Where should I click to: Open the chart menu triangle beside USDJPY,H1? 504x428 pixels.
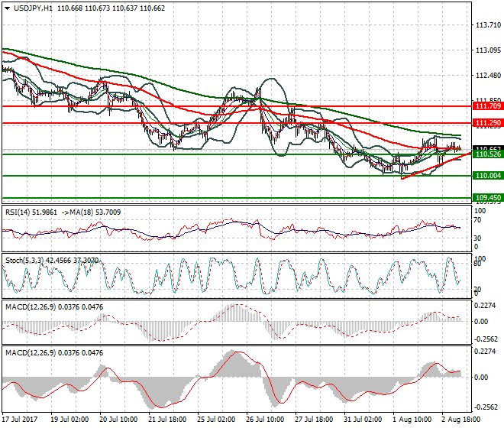click(8, 8)
